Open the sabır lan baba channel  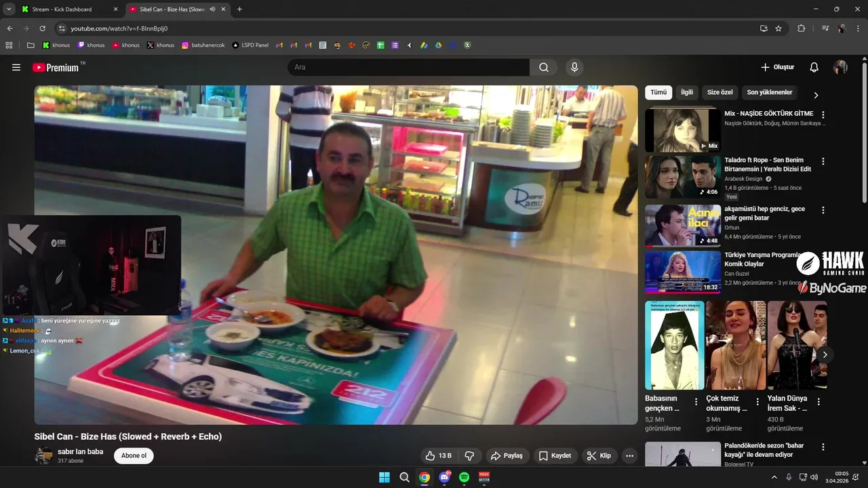(x=80, y=451)
